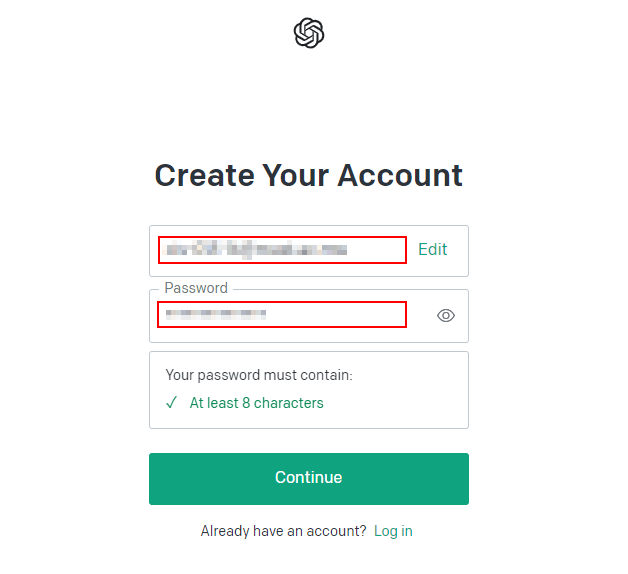Click the floating Password field label
Screen dimensions: 628x574
[196, 288]
